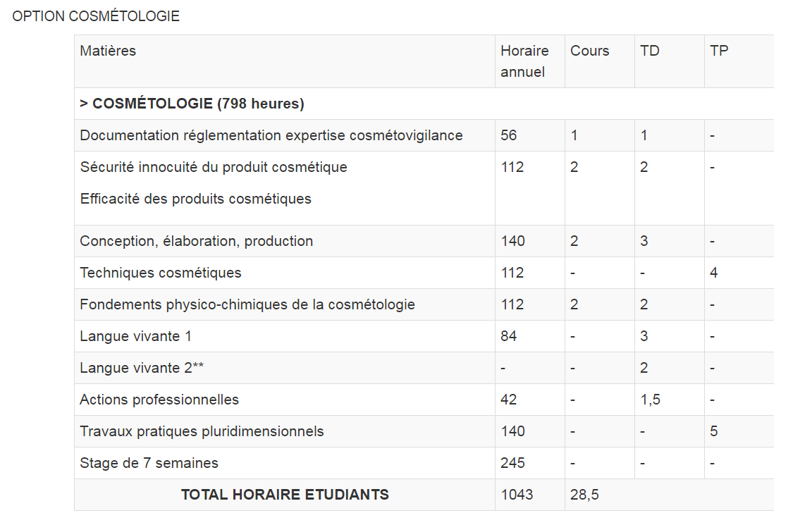812x513 pixels.
Task: Select Sécurité innocuité du produit cosmétique text
Action: [x=214, y=167]
